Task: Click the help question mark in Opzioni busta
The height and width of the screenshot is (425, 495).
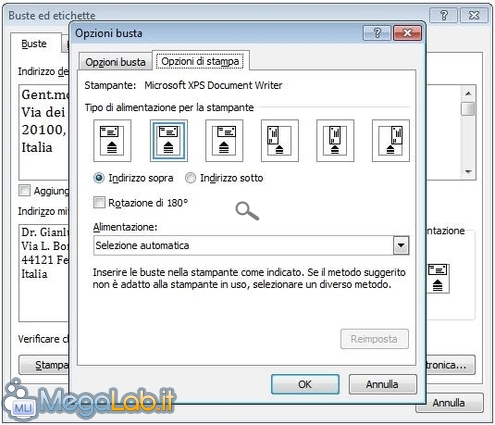Action: coord(377,33)
